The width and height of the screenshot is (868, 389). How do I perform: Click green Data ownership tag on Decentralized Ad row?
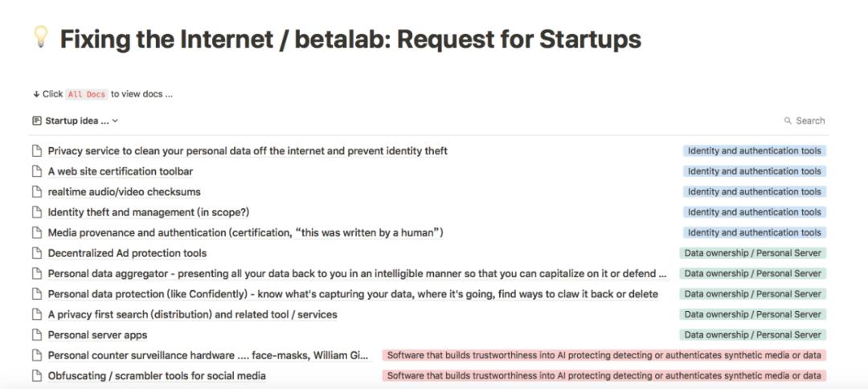[x=752, y=253]
